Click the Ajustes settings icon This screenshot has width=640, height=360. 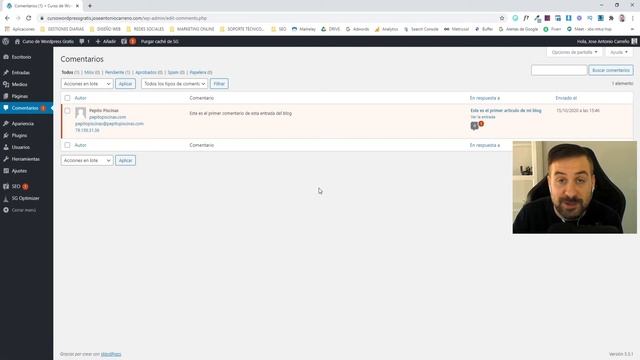pyautogui.click(x=6, y=171)
